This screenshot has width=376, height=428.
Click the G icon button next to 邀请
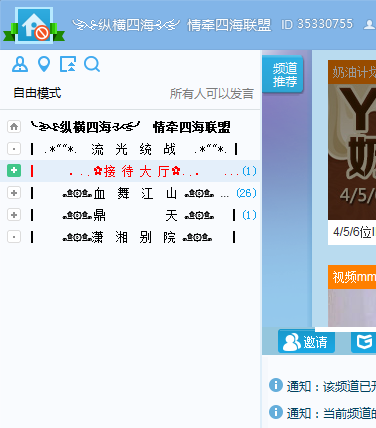click(364, 342)
